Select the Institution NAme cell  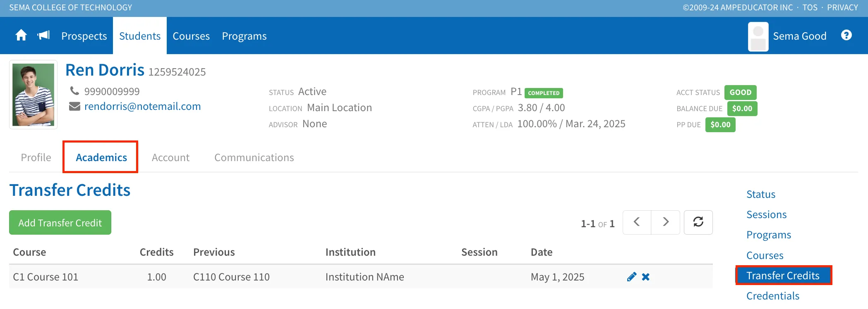tap(364, 277)
